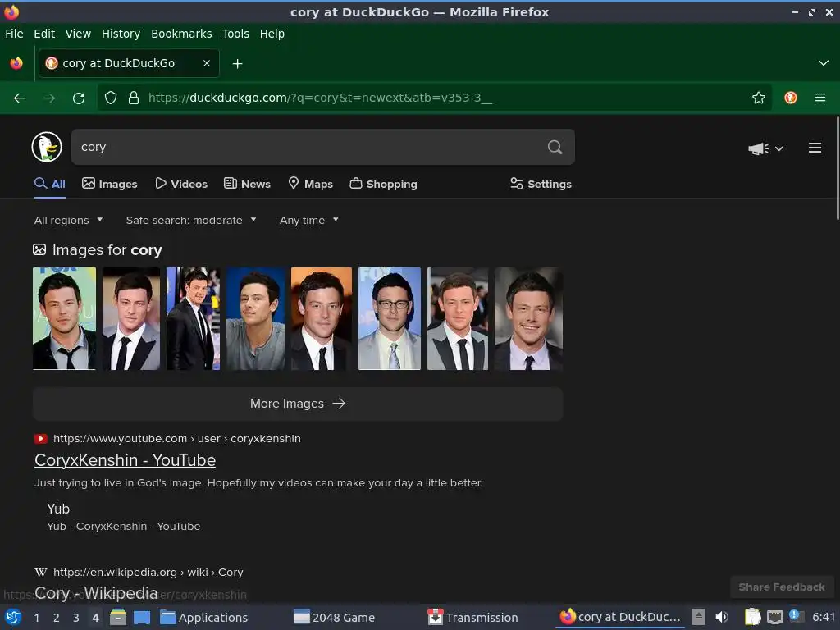Image resolution: width=840 pixels, height=630 pixels.
Task: Open the History menu
Action: (x=121, y=34)
